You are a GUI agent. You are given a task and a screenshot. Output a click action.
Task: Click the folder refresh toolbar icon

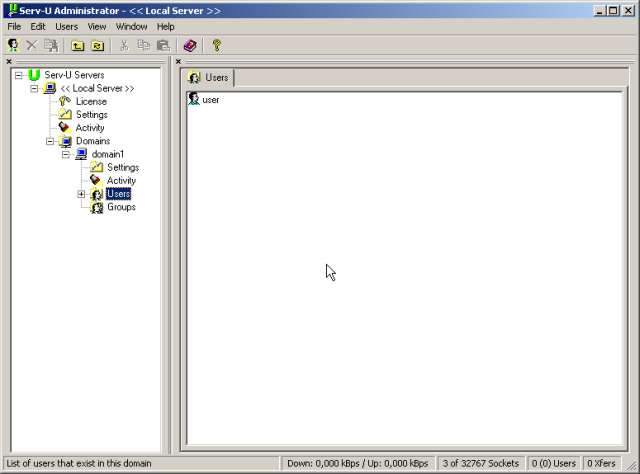click(98, 45)
